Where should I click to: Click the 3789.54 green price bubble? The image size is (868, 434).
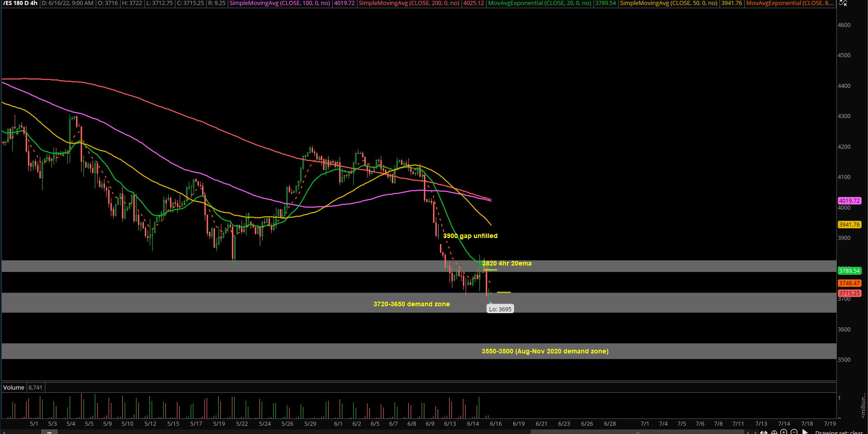click(849, 271)
